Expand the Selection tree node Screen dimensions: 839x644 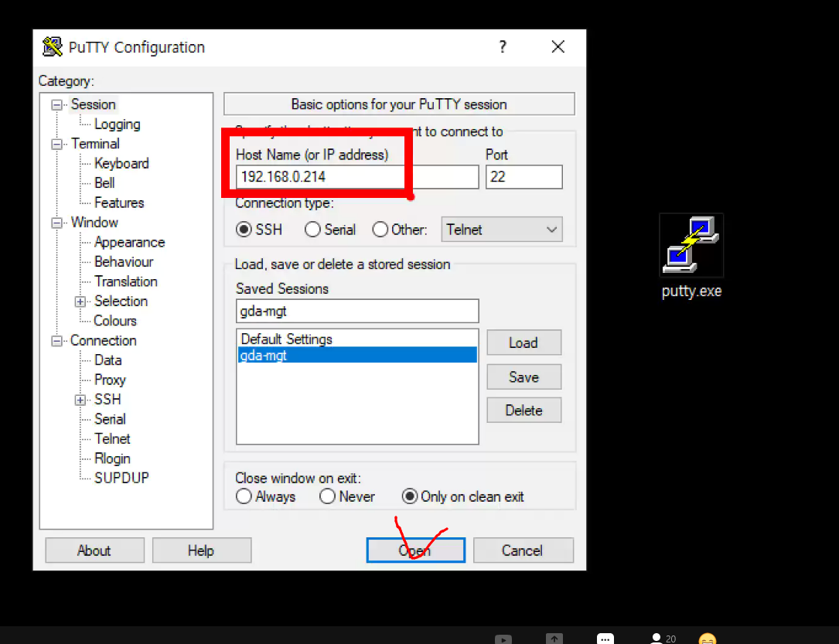(x=80, y=302)
